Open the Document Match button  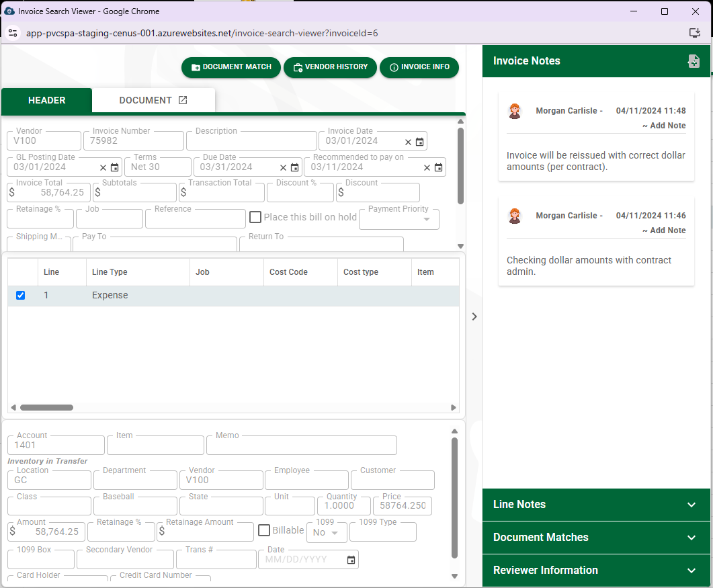click(x=231, y=67)
